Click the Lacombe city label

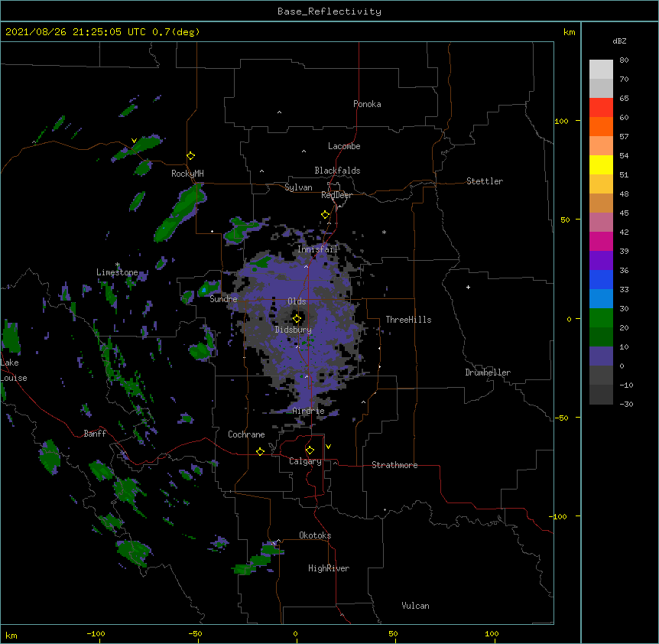344,146
